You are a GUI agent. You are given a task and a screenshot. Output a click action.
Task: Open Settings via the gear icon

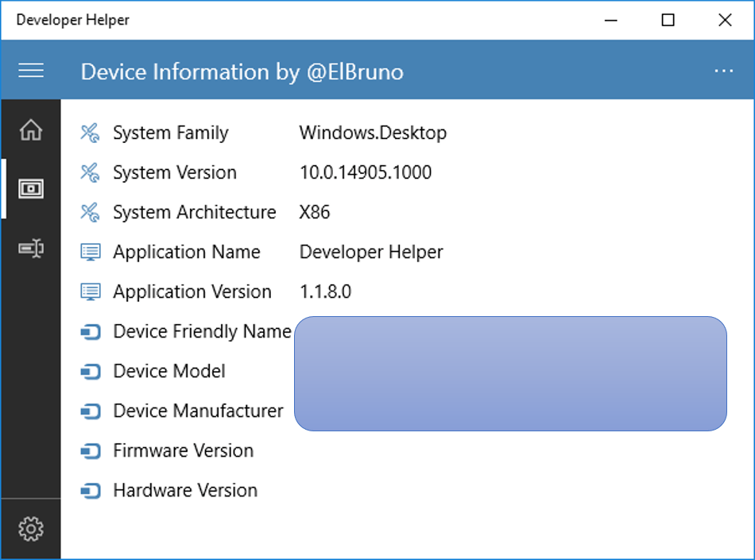(31, 528)
